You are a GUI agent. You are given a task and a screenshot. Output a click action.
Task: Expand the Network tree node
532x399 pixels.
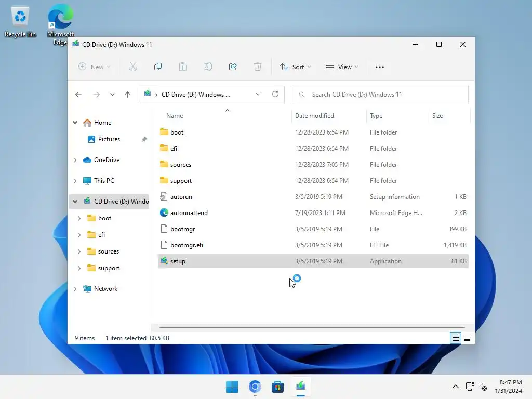click(x=75, y=289)
